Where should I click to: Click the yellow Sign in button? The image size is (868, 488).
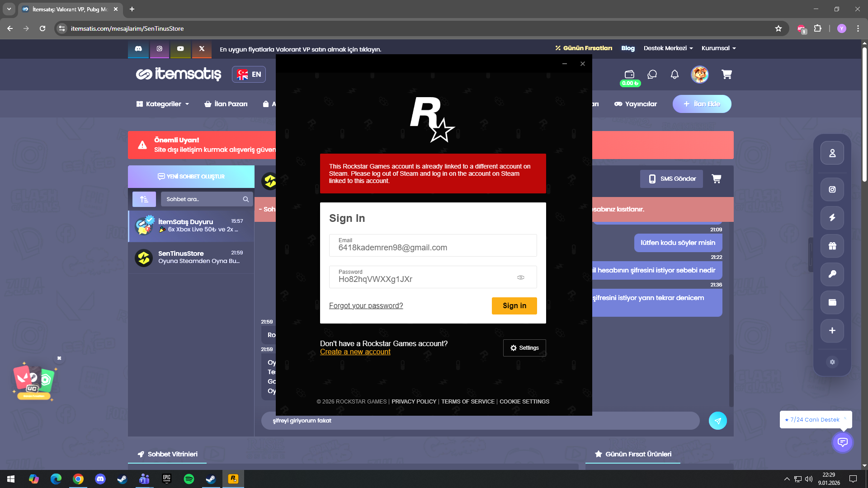(x=514, y=306)
